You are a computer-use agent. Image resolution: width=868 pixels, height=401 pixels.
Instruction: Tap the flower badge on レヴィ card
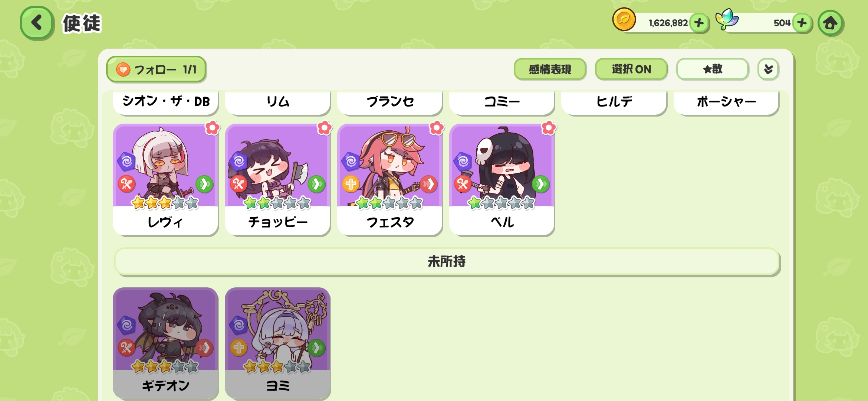[x=213, y=128]
